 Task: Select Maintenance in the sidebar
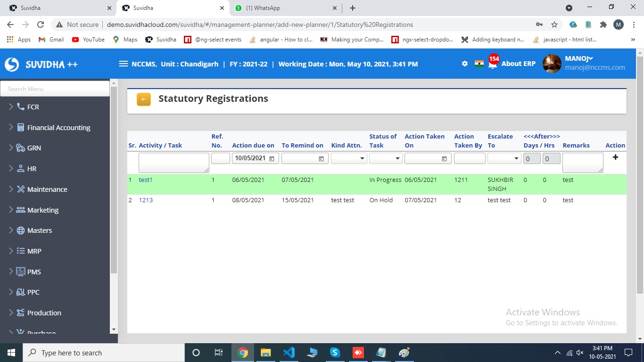point(47,189)
